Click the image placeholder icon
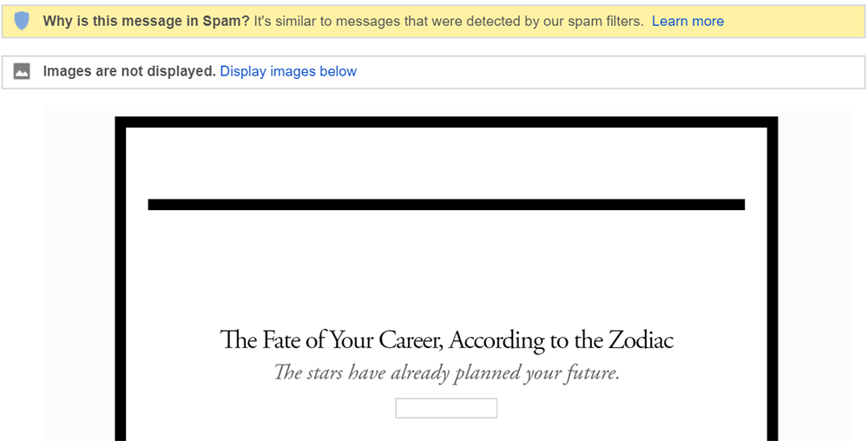Screen dimensions: 868x441 (x=23, y=72)
